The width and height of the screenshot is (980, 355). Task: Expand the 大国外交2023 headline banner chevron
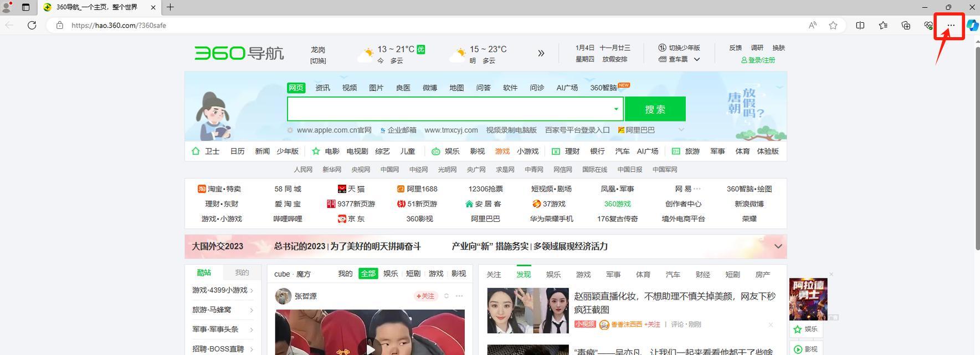[778, 246]
